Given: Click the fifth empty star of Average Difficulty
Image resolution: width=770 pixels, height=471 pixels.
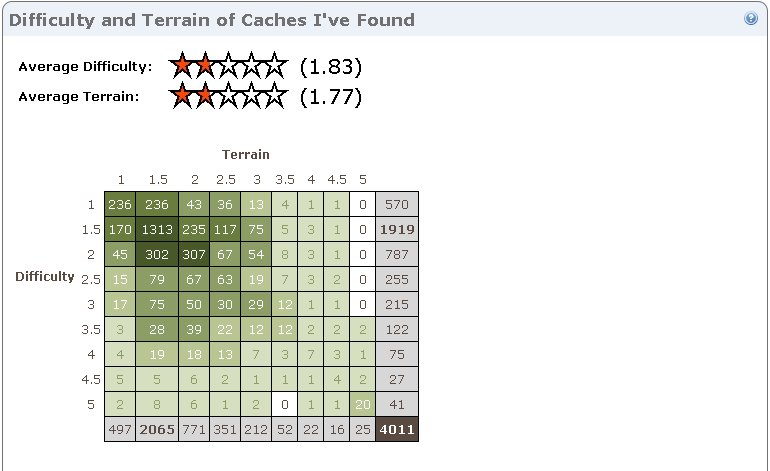Looking at the screenshot, I should coord(276,67).
